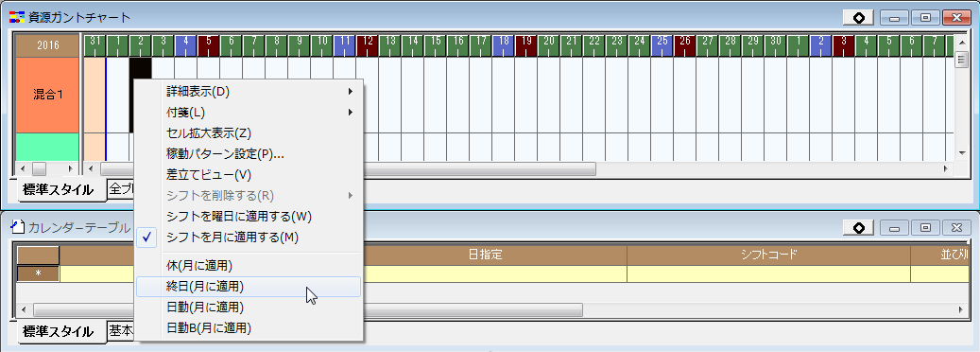Click Gantt chart horizontal scrollbar right arrow
This screenshot has height=352, width=980.
(946, 169)
